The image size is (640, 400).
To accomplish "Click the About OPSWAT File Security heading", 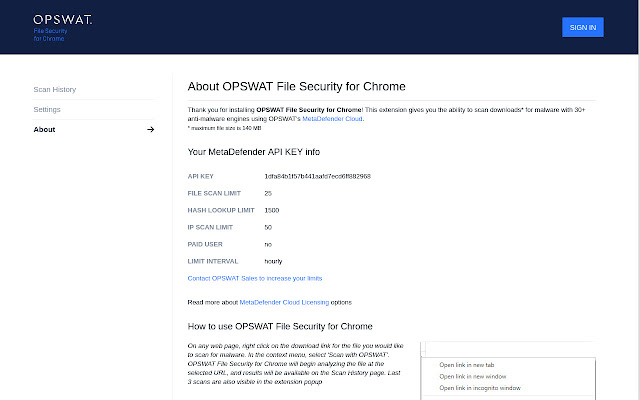I will pyautogui.click(x=296, y=86).
